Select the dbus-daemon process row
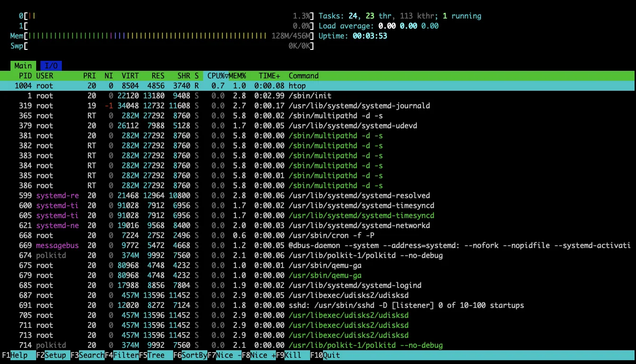This screenshot has height=364, width=636. point(318,246)
